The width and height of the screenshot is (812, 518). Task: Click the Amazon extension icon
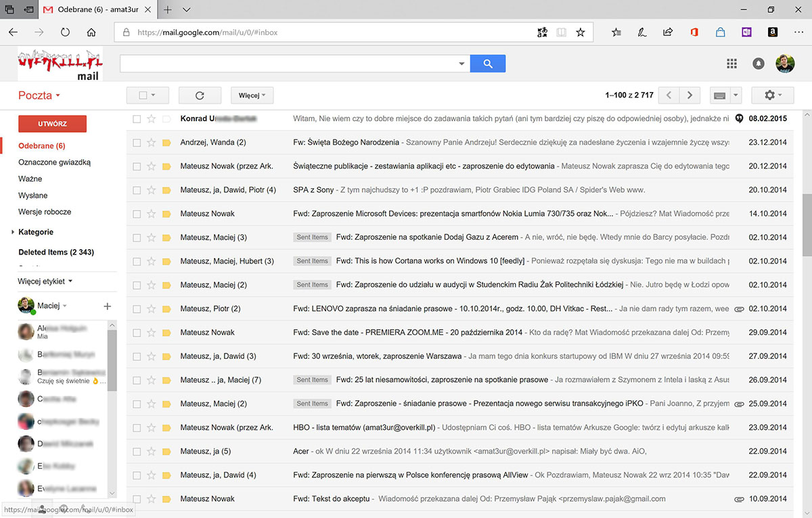click(773, 32)
